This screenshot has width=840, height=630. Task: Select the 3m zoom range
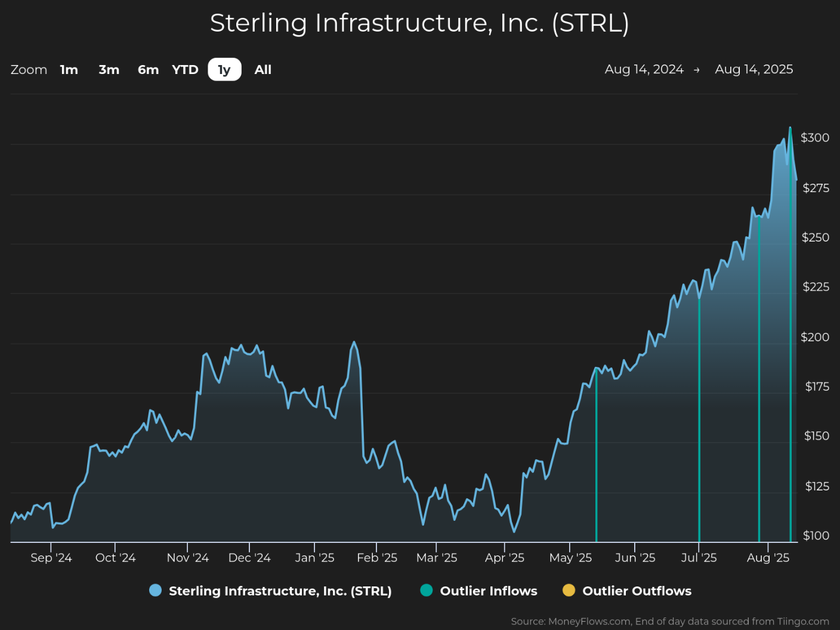point(109,70)
